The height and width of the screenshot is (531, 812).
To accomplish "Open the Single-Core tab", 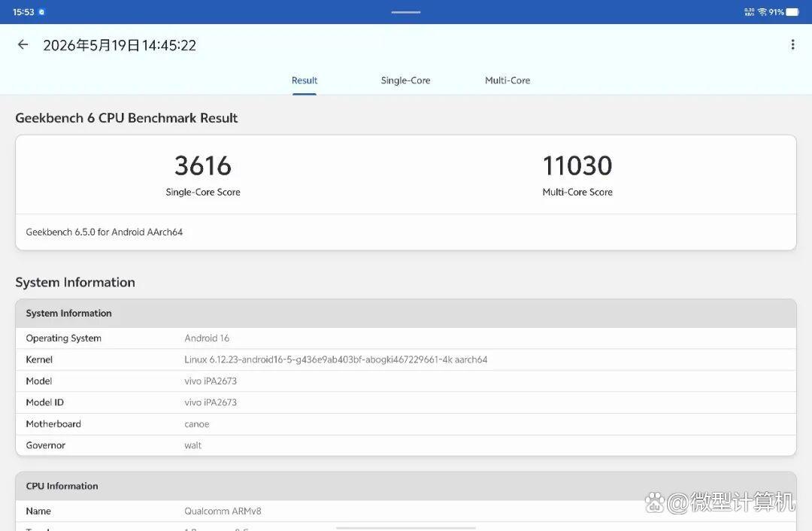I will [x=405, y=80].
